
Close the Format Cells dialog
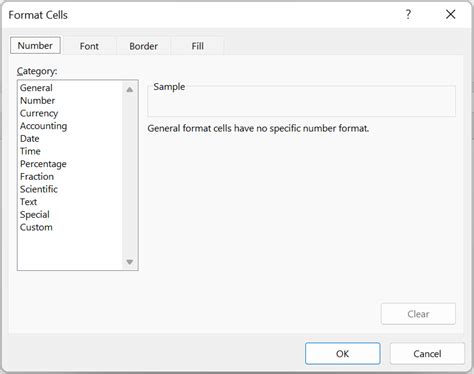coord(451,14)
